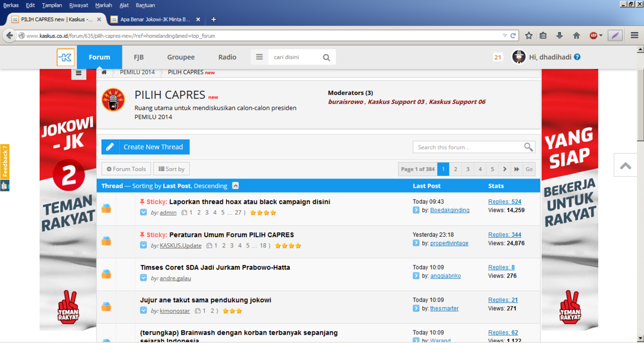Click the cari disini search field
This screenshot has width=644, height=343.
[x=294, y=57]
